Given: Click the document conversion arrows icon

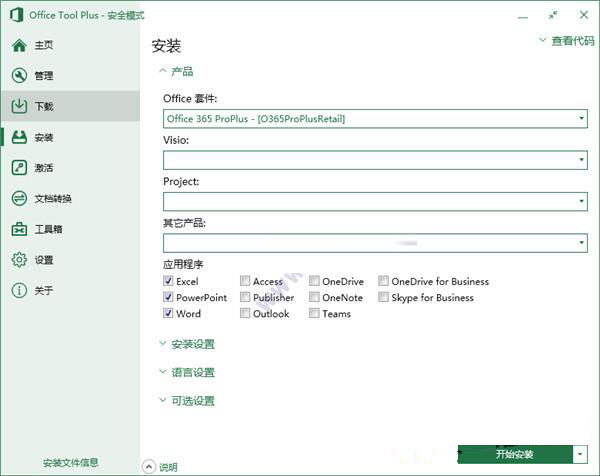Looking at the screenshot, I should coord(19,198).
